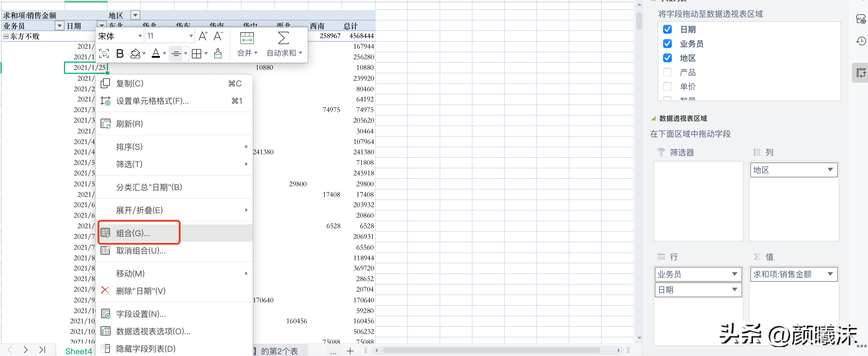Open 自动求和 dropdown arrow
The image size is (868, 356).
tap(301, 53)
